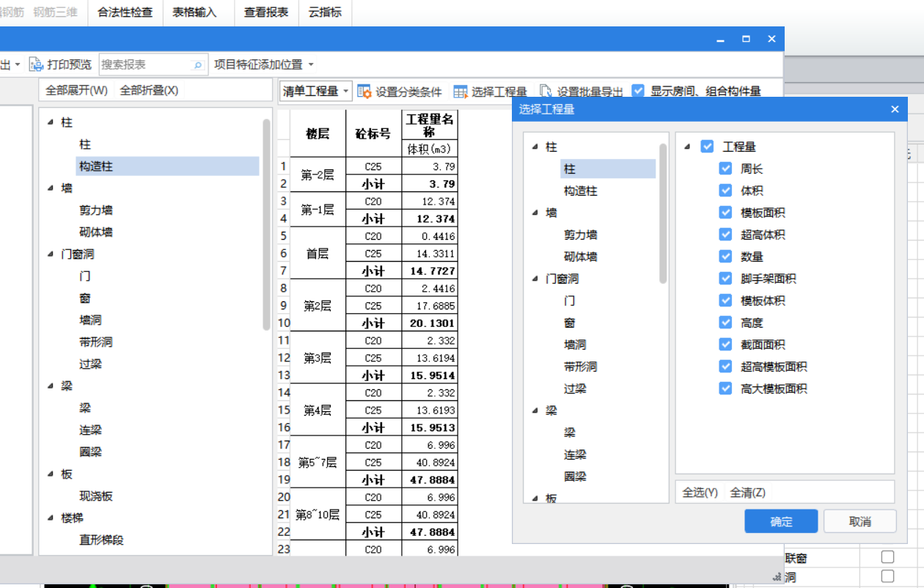Image resolution: width=924 pixels, height=588 pixels.
Task: Click the 第3层 floor cell
Action: [x=318, y=358]
